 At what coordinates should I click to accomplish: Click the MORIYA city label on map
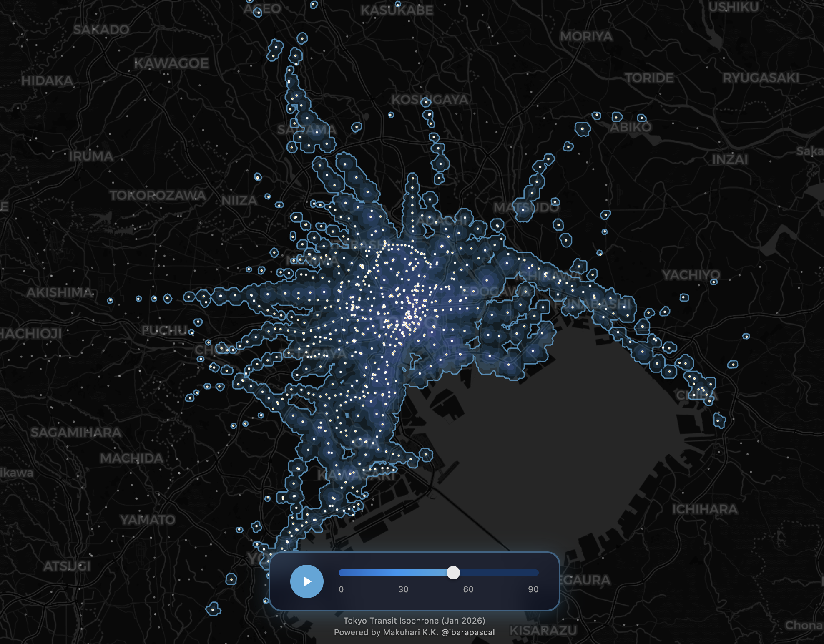(x=586, y=37)
